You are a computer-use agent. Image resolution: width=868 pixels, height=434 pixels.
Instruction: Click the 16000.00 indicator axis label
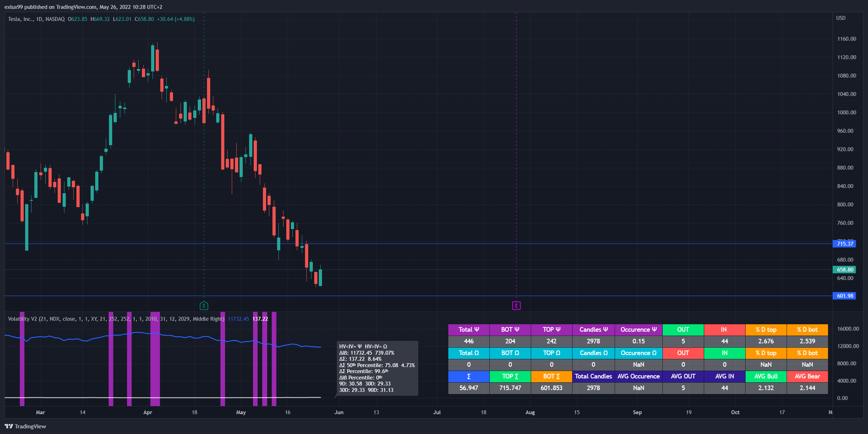click(x=848, y=329)
